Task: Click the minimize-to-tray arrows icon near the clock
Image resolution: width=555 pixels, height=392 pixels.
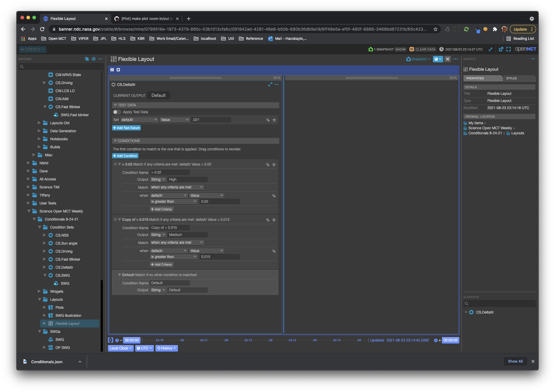Action: (491, 49)
